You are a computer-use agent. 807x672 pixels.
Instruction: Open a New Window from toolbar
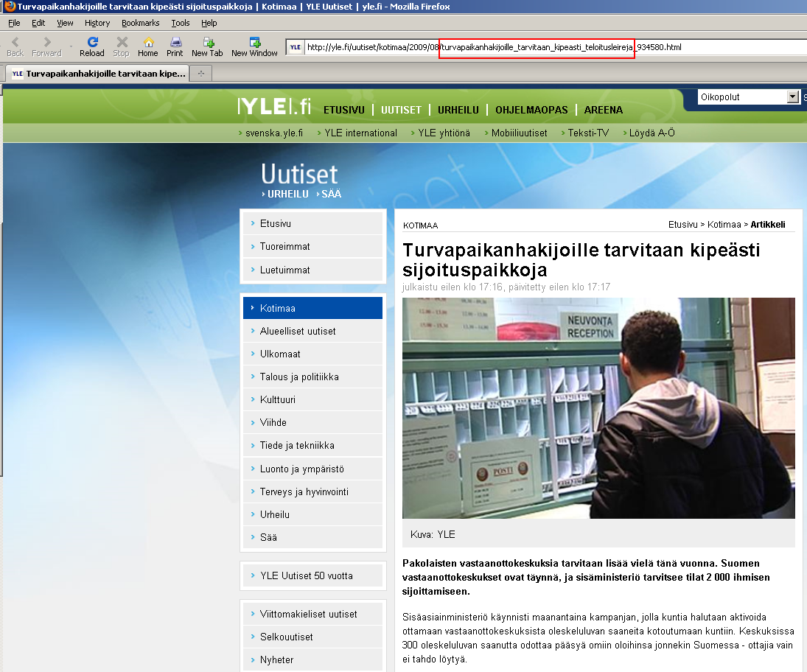point(254,43)
